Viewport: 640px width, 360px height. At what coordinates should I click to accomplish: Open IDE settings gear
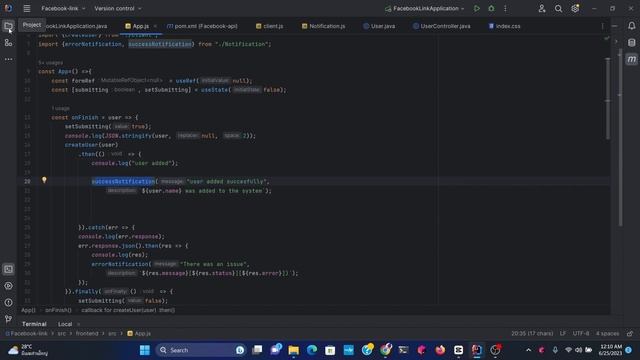[x=575, y=9]
